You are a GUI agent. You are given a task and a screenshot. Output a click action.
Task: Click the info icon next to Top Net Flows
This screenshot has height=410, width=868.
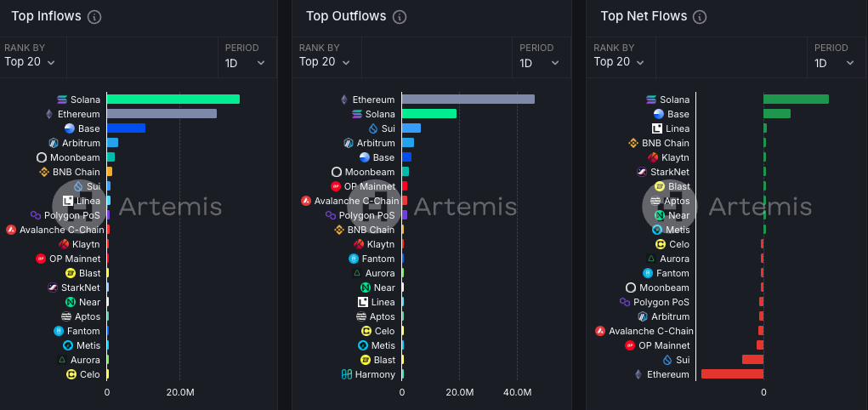pos(700,17)
